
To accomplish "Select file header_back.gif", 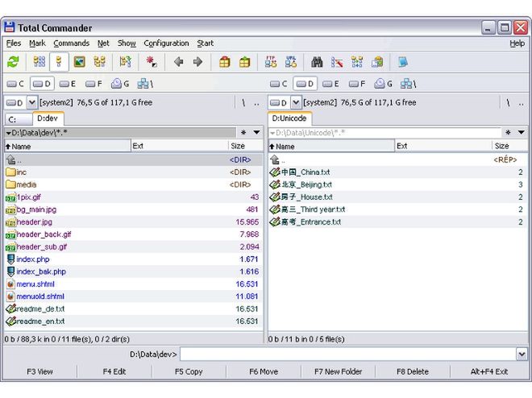I will tap(134, 234).
